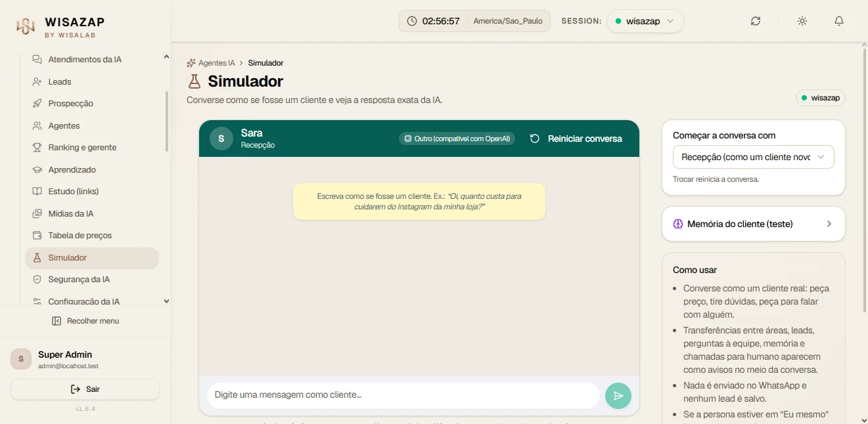Viewport: 868px width, 424px height.
Task: Click the Ranking e gerente trophy icon
Action: click(x=37, y=148)
